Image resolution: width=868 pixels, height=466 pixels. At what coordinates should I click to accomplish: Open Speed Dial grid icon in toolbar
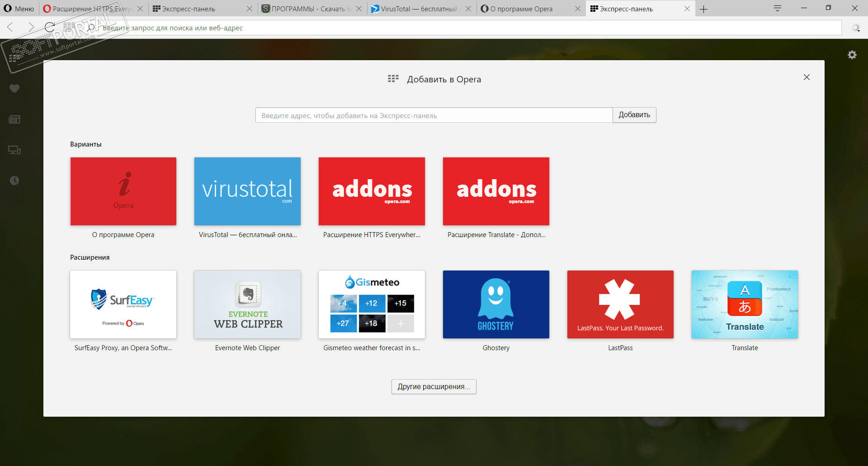69,28
